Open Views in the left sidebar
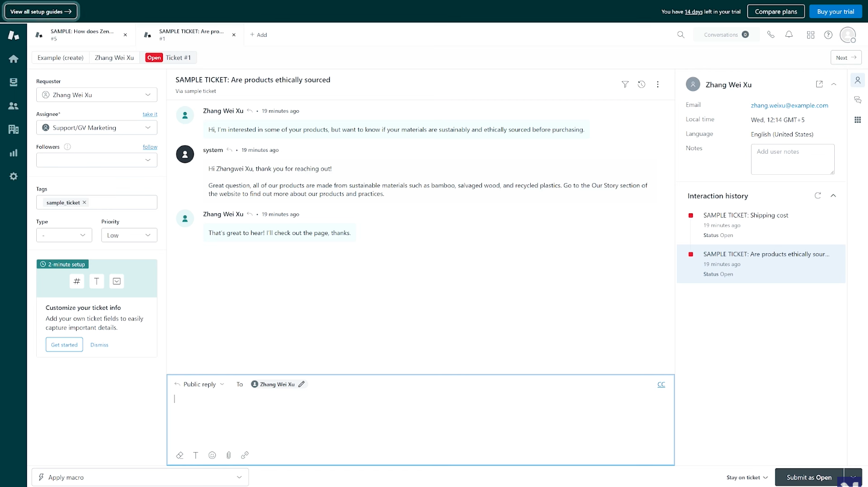The image size is (868, 487). coord(13,83)
